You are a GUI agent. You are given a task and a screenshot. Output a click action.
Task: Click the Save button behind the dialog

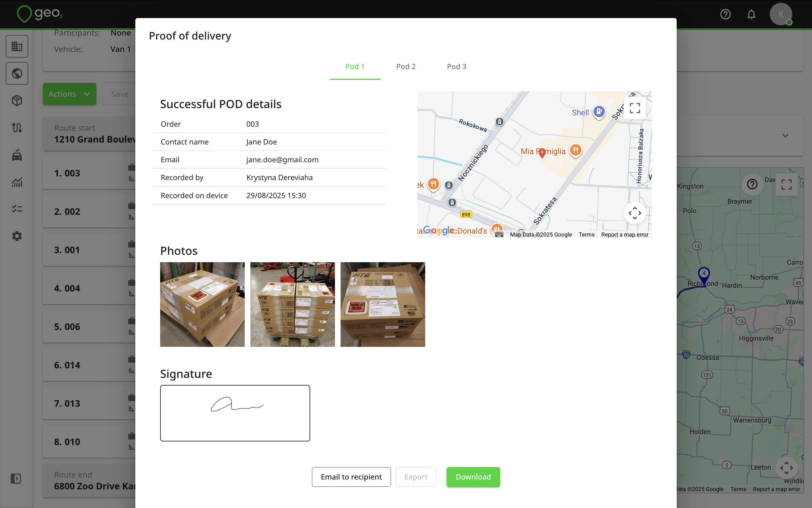click(119, 94)
